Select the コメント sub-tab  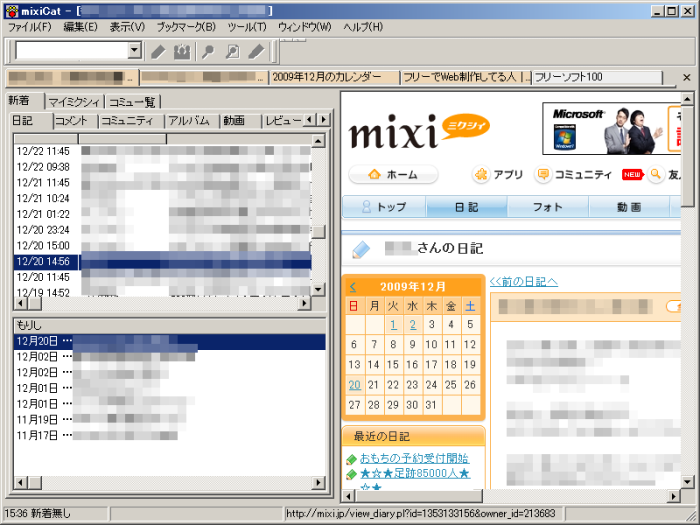[x=76, y=121]
